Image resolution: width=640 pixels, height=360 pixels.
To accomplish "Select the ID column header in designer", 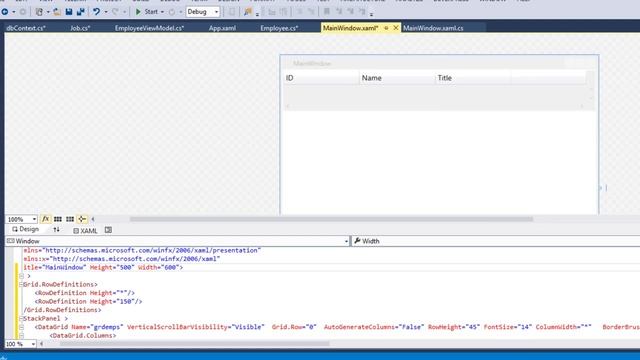I will [321, 78].
